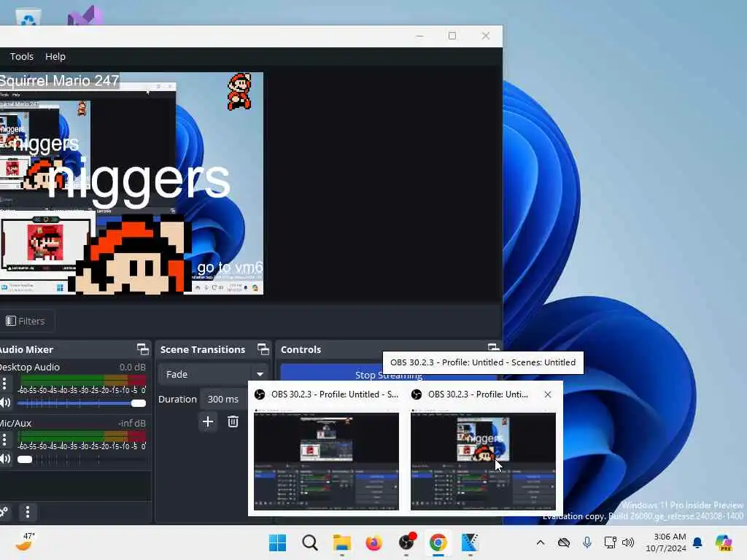Image resolution: width=747 pixels, height=560 pixels.
Task: Open the video editor taskbar app
Action: (x=471, y=542)
